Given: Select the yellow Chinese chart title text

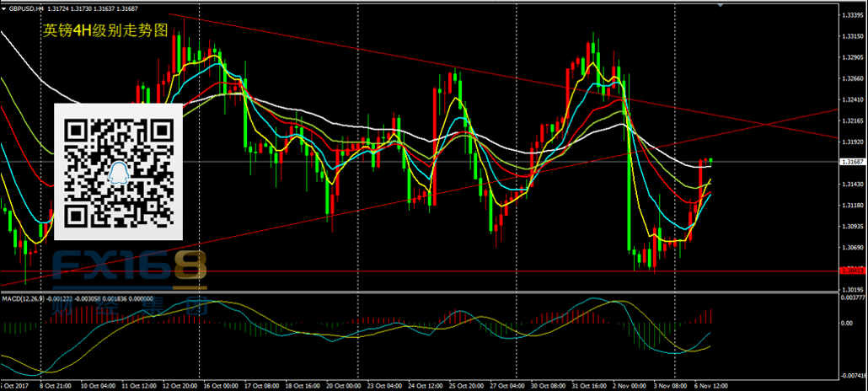Looking at the screenshot, I should coord(106,29).
